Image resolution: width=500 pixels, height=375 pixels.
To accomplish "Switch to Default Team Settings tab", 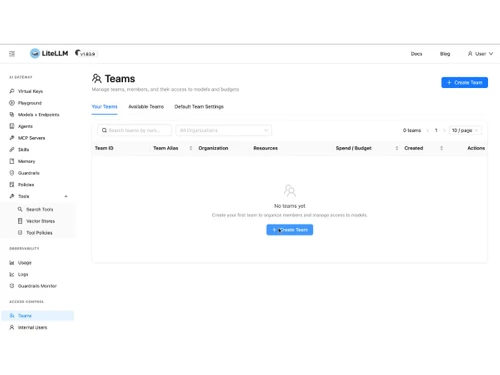I will [199, 107].
